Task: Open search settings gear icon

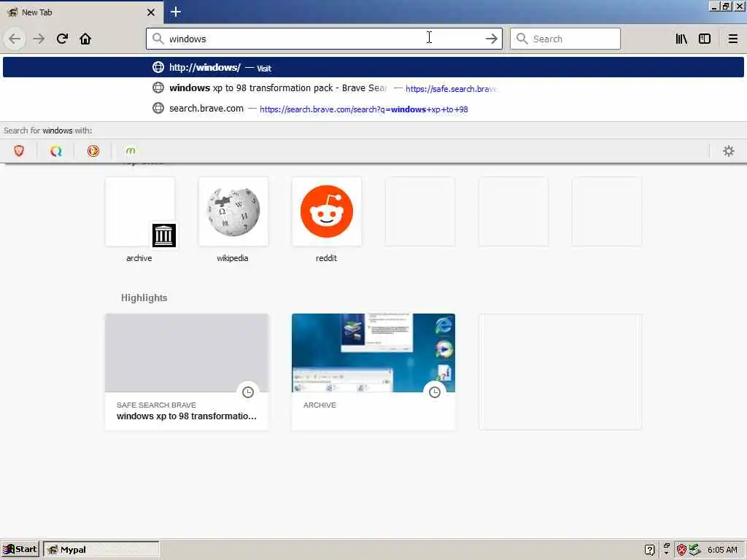Action: coord(729,151)
